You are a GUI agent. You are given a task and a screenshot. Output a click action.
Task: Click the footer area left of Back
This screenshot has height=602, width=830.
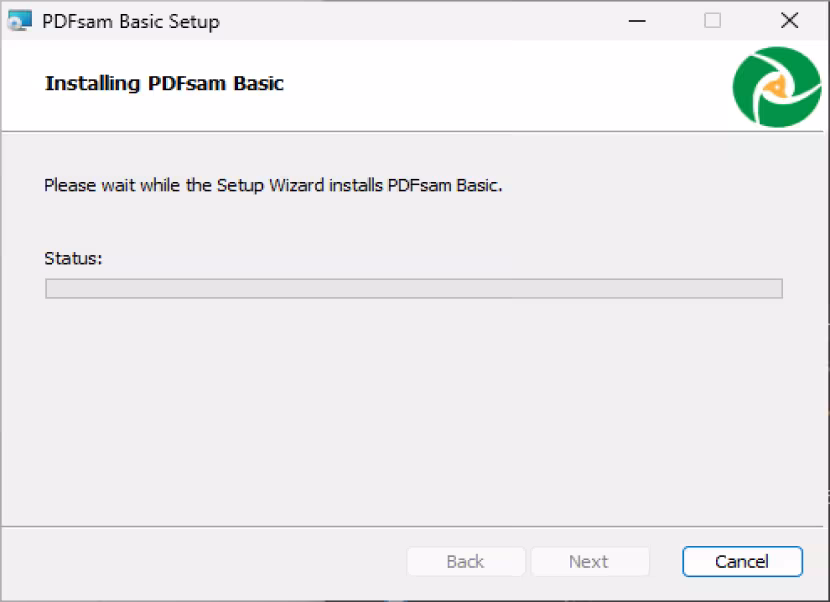(x=204, y=562)
